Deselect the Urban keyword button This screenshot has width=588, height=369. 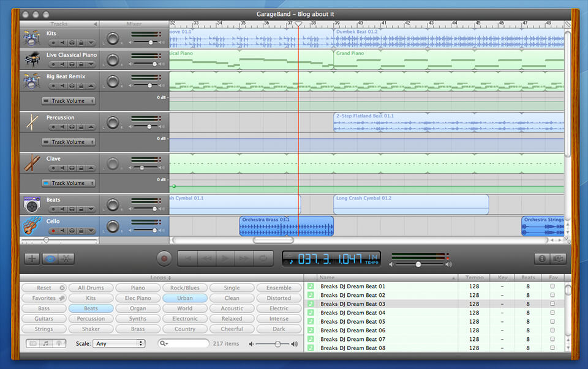(x=185, y=298)
